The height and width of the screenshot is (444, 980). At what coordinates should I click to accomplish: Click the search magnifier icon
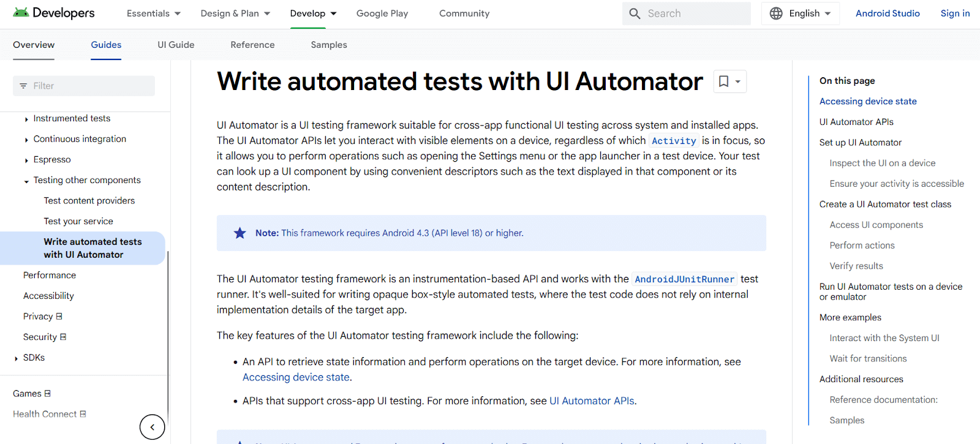tap(635, 13)
